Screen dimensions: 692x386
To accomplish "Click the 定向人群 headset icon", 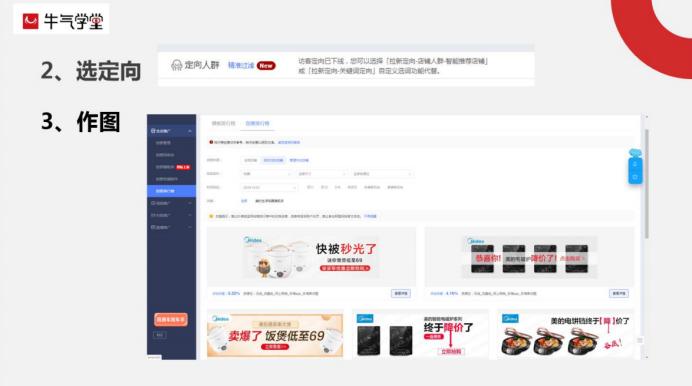I will point(177,65).
